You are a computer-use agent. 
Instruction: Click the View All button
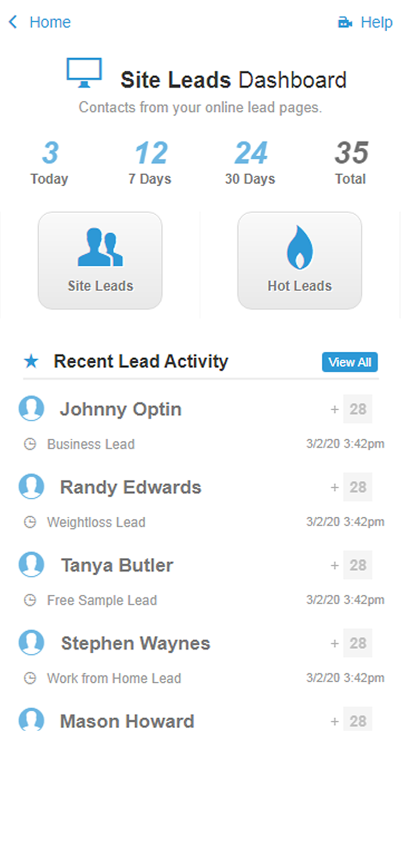350,361
